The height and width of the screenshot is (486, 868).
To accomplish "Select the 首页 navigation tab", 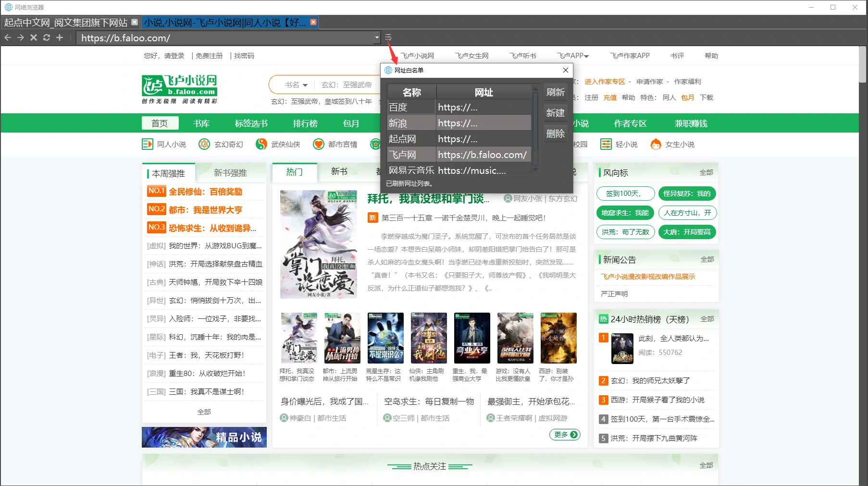I will pyautogui.click(x=160, y=123).
